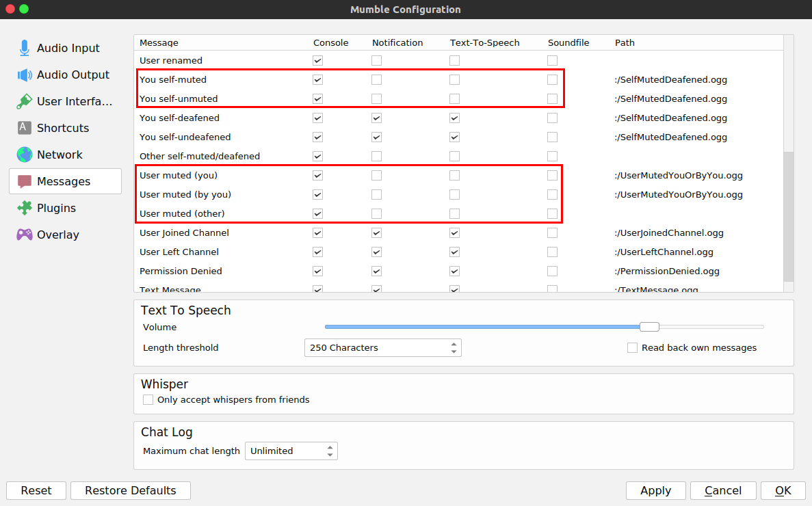812x506 pixels.
Task: Uncheck Console for User muted (by you)
Action: [318, 194]
